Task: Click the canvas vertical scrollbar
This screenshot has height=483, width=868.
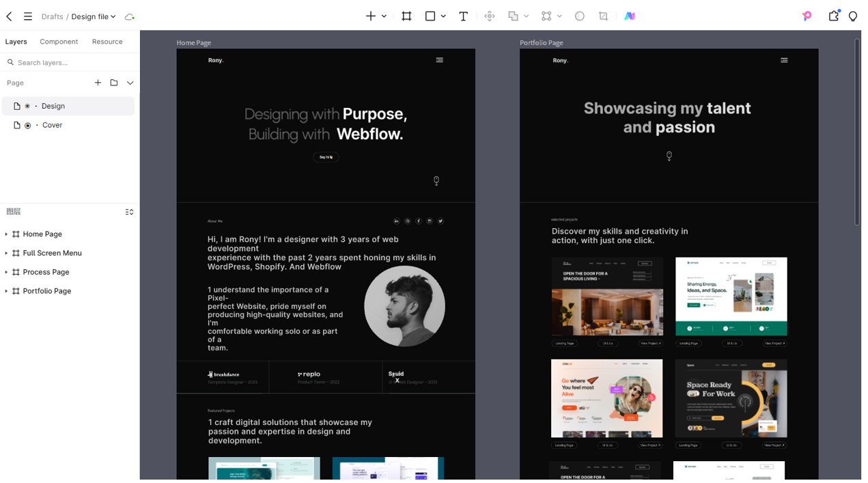Action: 858,132
